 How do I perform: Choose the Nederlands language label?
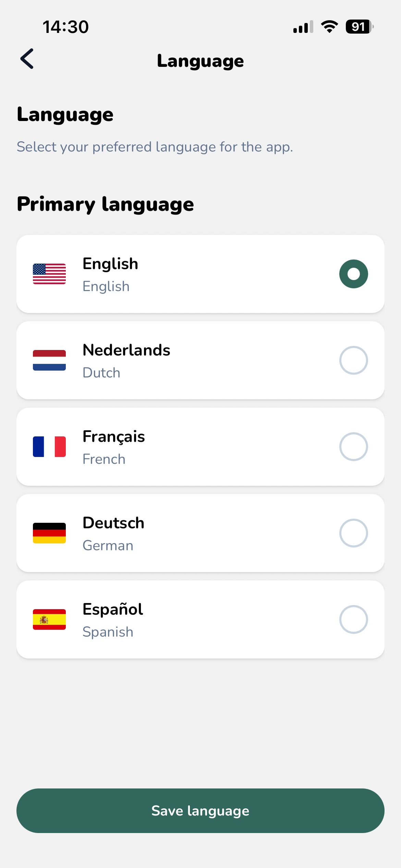click(126, 350)
